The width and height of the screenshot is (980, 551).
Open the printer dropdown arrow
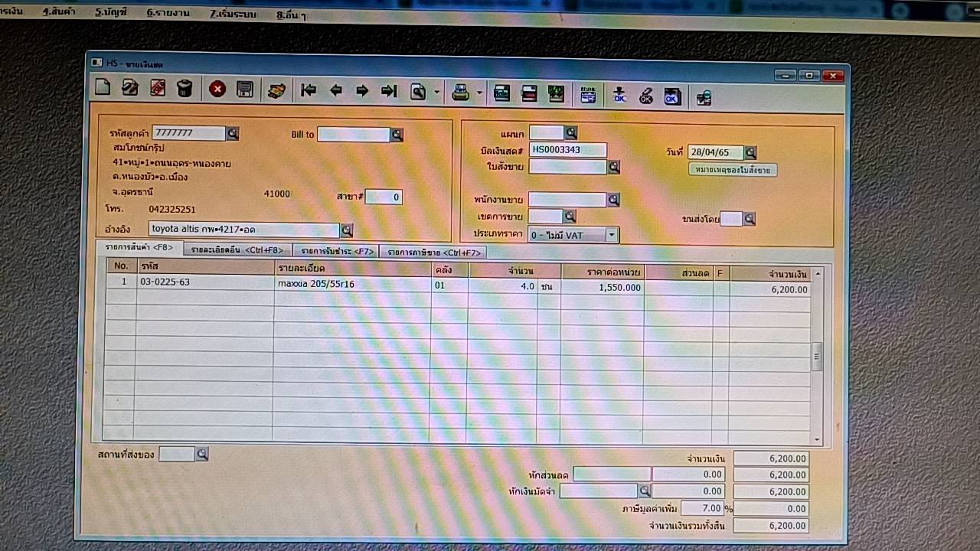(479, 93)
